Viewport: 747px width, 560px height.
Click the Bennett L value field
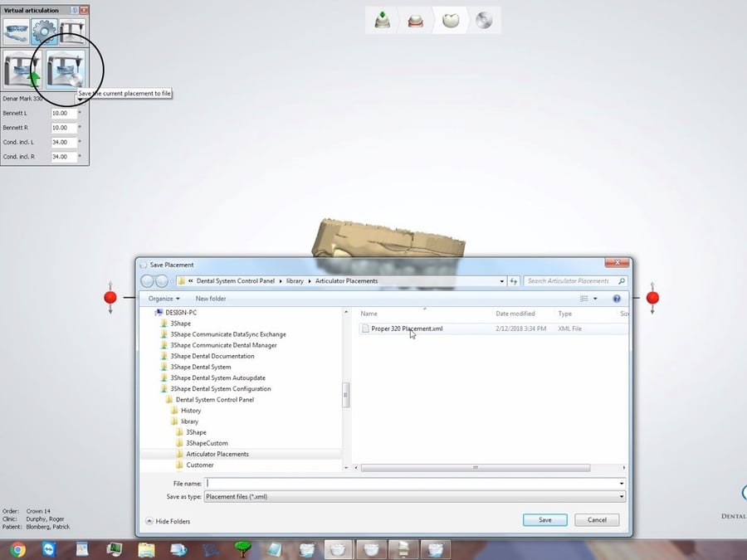click(x=63, y=113)
